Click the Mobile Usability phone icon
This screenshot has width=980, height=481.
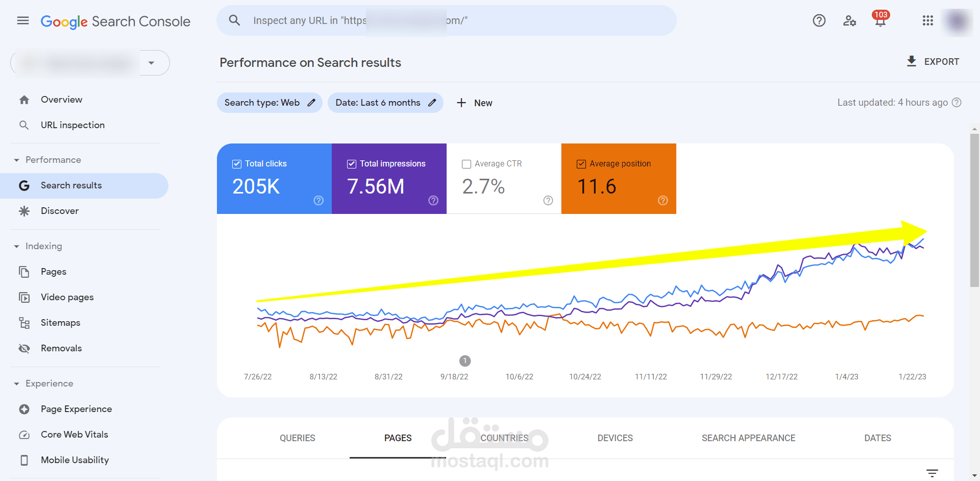point(24,460)
